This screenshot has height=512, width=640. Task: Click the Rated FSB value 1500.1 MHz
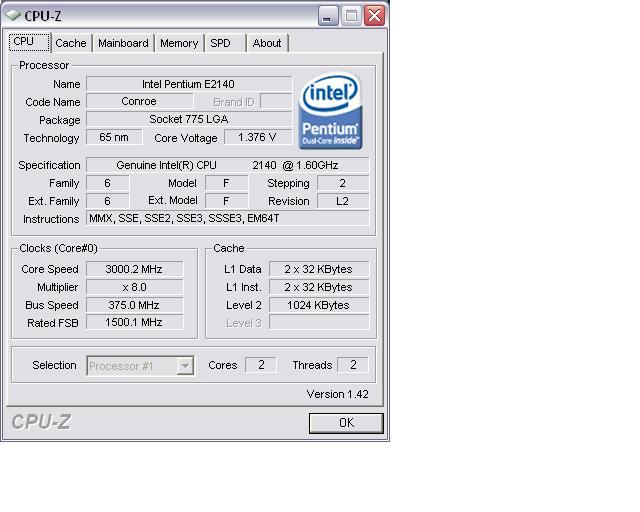pos(135,323)
